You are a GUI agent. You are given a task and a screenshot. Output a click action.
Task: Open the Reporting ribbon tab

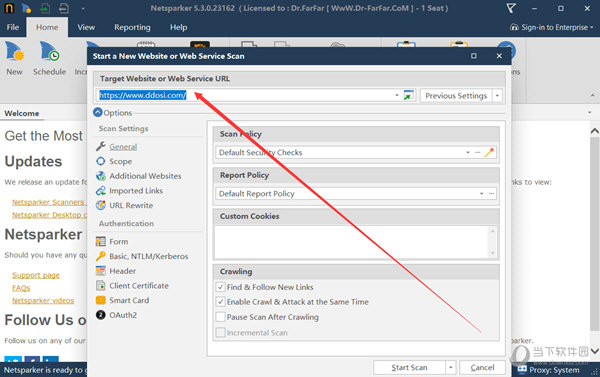click(132, 27)
